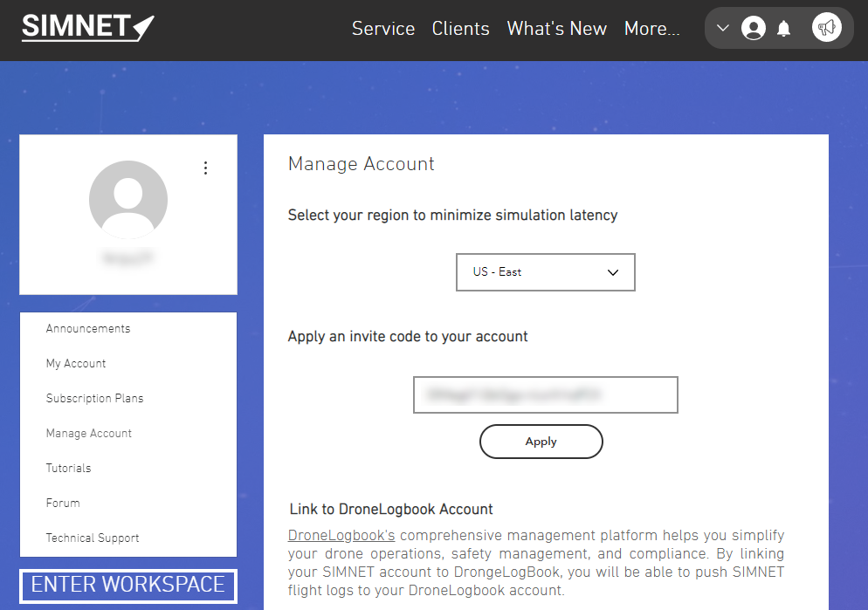Viewport: 868px width, 610px height.
Task: Open Technical Support in the sidebar
Action: 93,538
